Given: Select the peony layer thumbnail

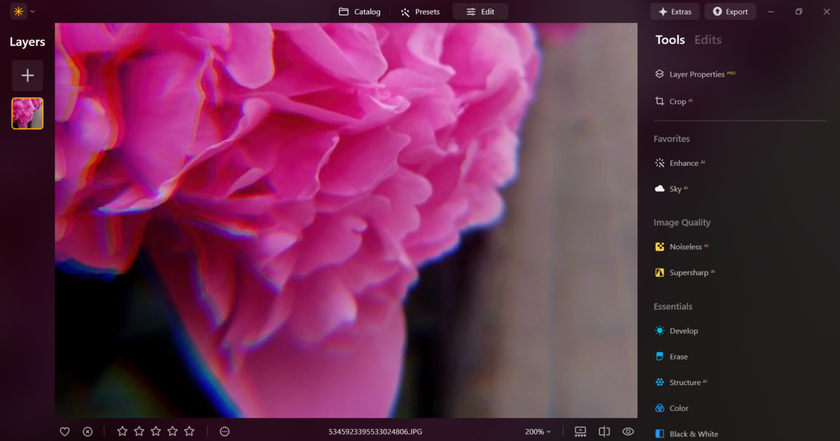Looking at the screenshot, I should click(27, 113).
